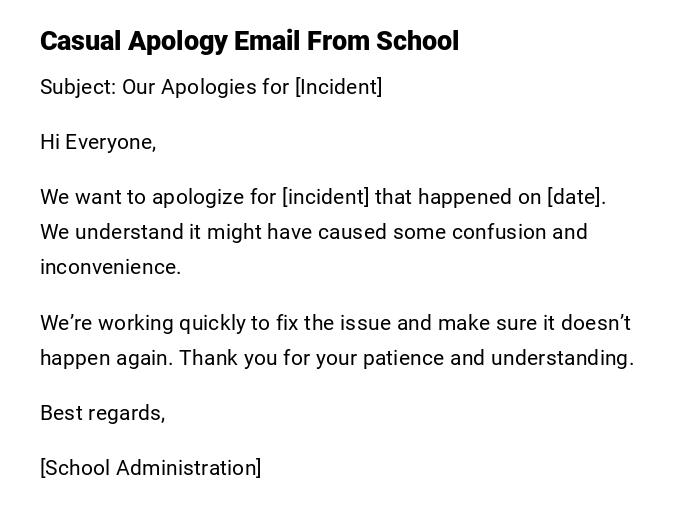Click the title "Casual Apology Email From School"
700x530 pixels.
pyautogui.click(x=249, y=42)
